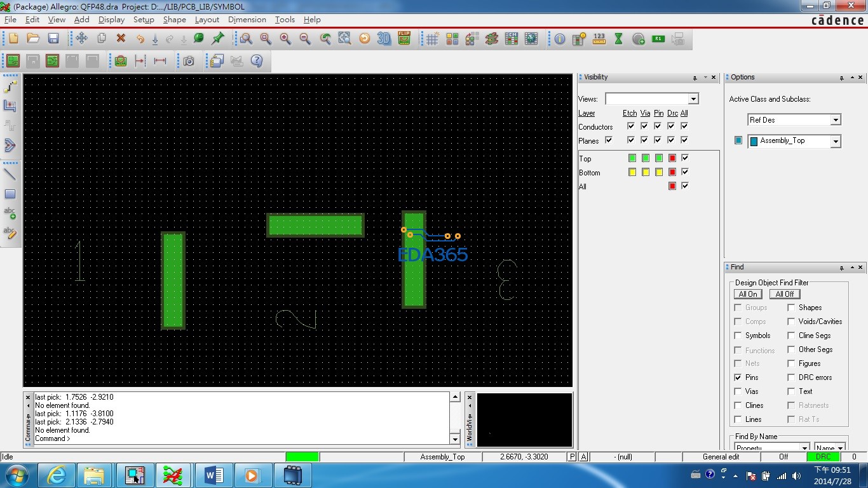
Task: Open the Tools menu
Action: pos(285,20)
